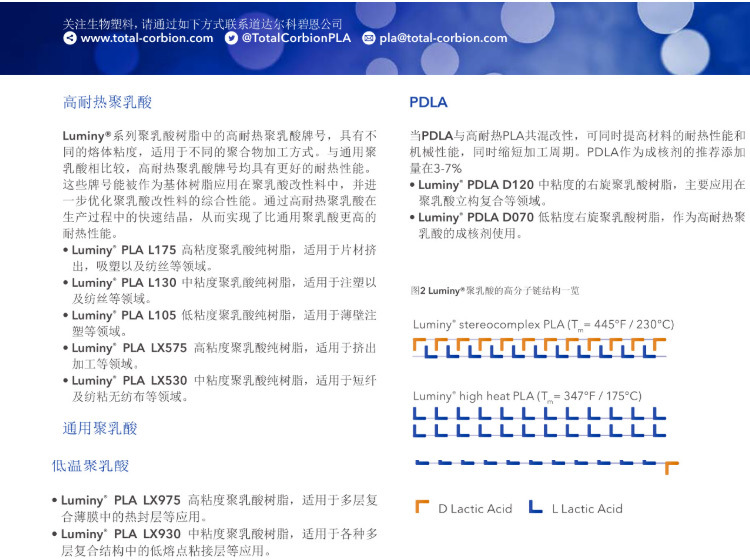The width and height of the screenshot is (750, 560).
Task: Click the PDLA section heading
Action: pos(428,102)
